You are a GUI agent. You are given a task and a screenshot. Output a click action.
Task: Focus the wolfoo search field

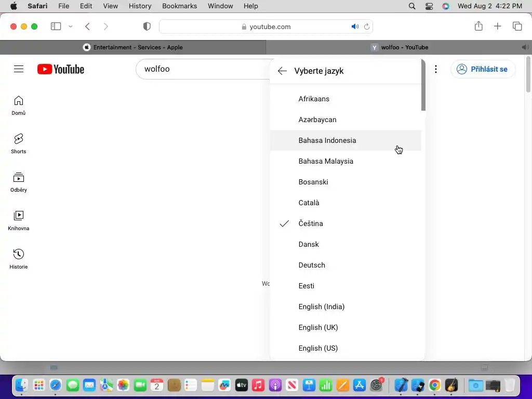[x=204, y=69]
